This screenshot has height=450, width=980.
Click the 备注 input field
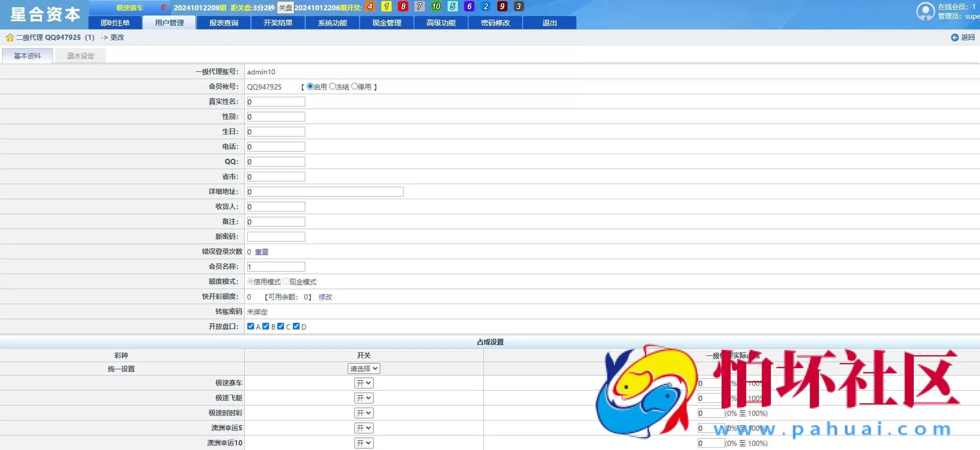[276, 222]
